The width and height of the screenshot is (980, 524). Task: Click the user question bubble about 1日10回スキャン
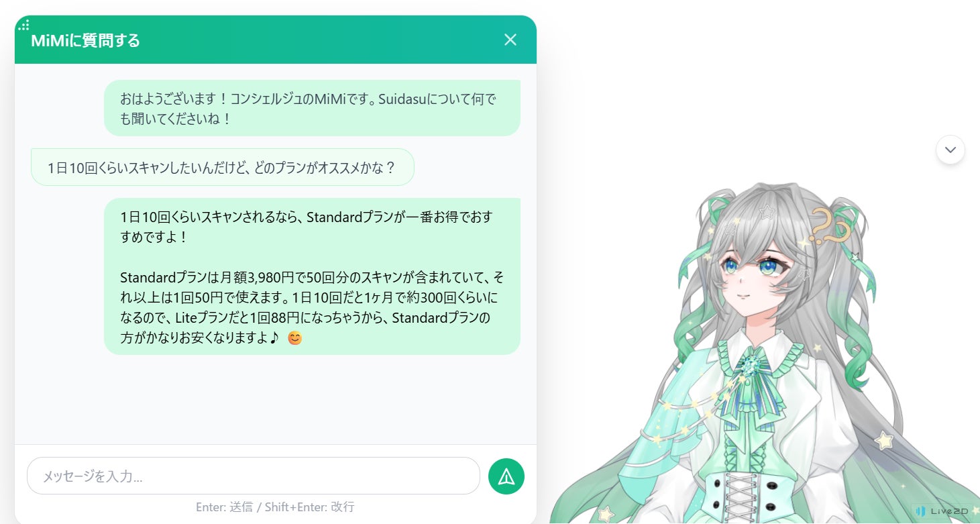click(223, 167)
